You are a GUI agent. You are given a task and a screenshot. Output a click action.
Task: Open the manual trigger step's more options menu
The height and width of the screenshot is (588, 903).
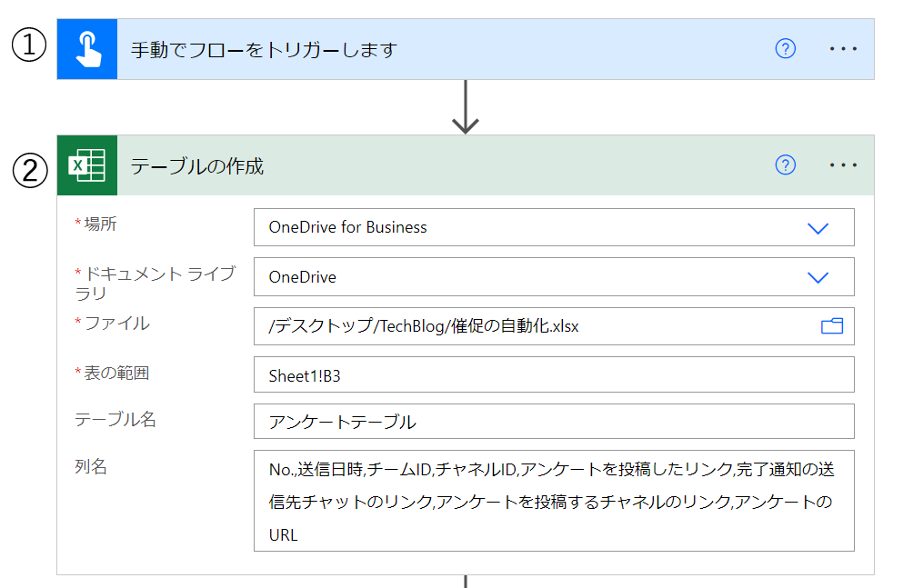tap(843, 49)
